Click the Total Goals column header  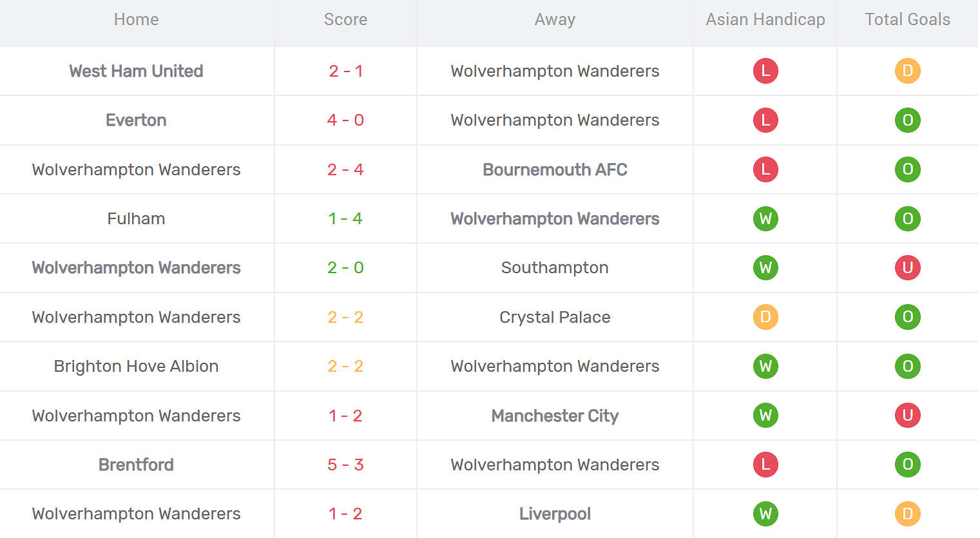(907, 19)
